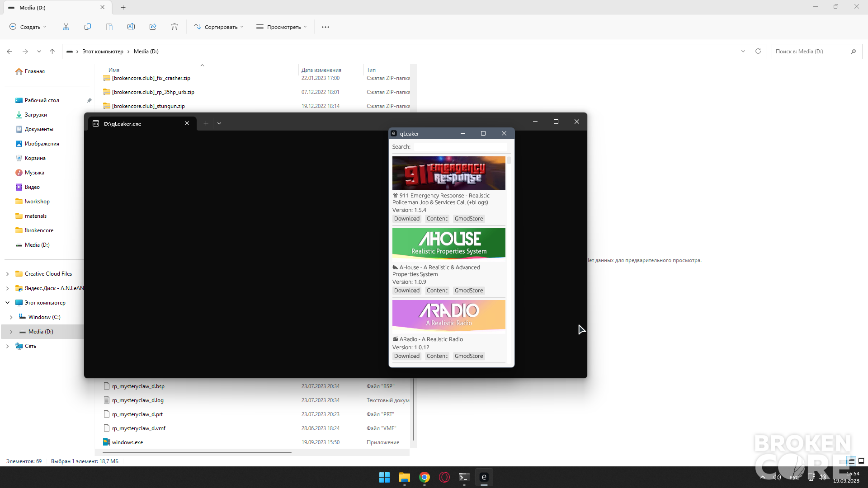Collapse Этот компьютер tree node
Image resolution: width=868 pixels, height=488 pixels.
[7, 303]
